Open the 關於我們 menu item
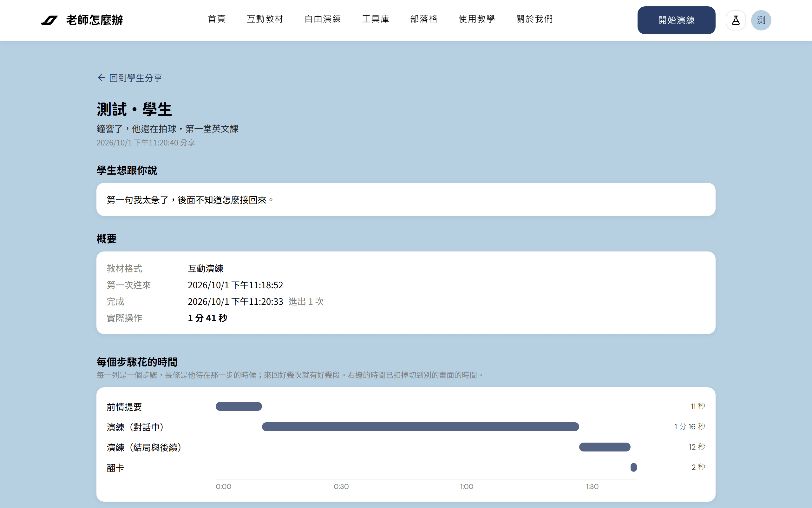 pos(534,19)
